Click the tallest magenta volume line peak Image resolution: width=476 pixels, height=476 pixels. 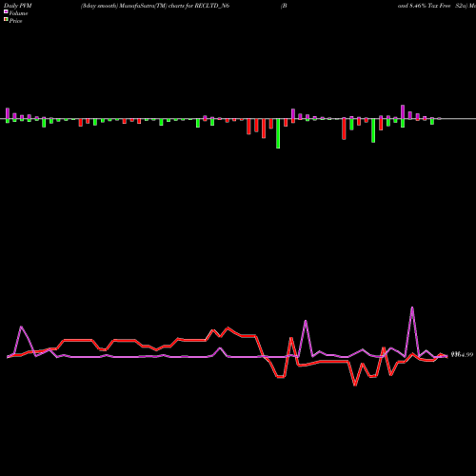[x=412, y=307]
